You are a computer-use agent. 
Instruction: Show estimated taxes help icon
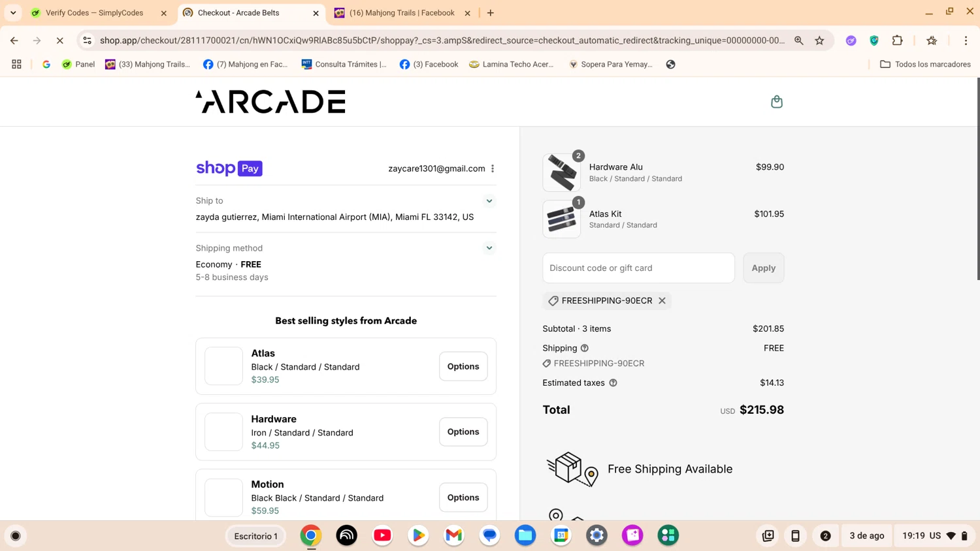pos(613,383)
